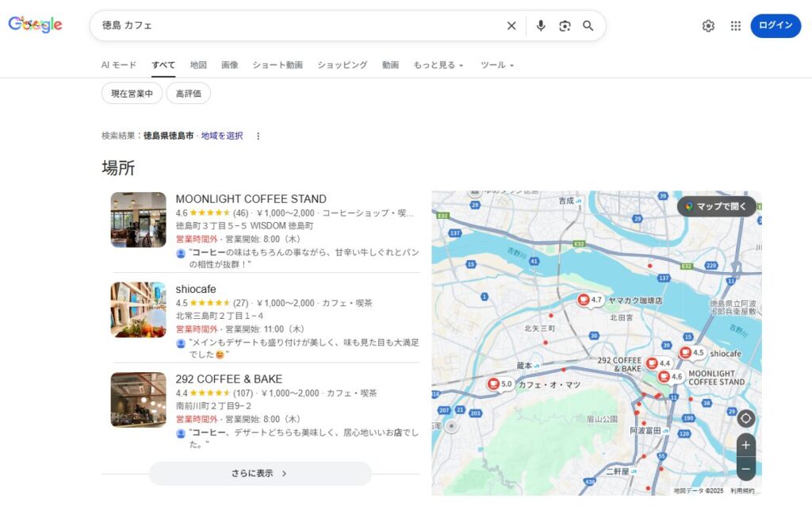Zoom in on the map with plus
The width and height of the screenshot is (812, 507).
click(745, 445)
